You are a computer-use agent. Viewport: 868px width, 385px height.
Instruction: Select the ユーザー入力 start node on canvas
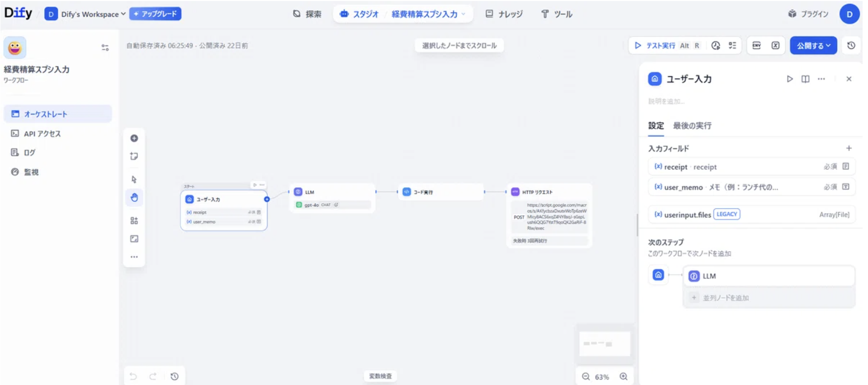[x=224, y=210]
